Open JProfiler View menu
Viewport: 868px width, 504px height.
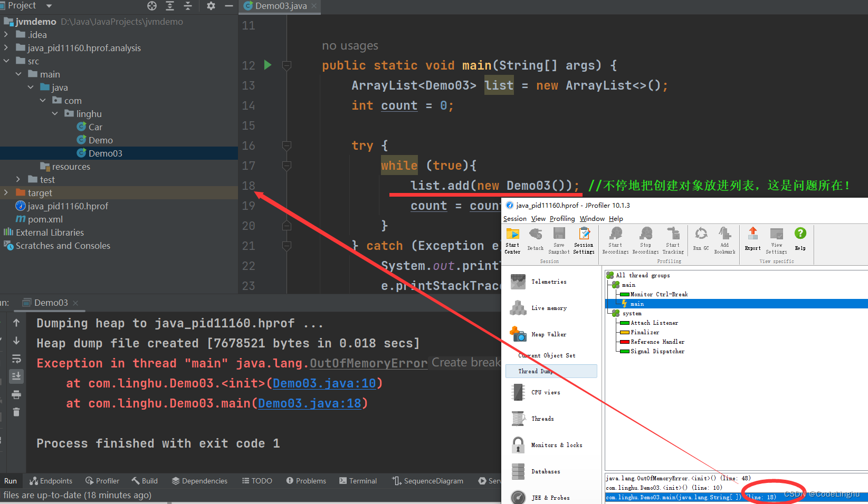click(538, 219)
